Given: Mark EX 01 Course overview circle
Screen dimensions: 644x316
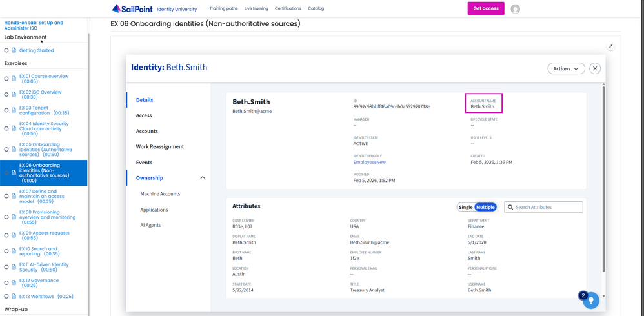Looking at the screenshot, I should (6, 79).
